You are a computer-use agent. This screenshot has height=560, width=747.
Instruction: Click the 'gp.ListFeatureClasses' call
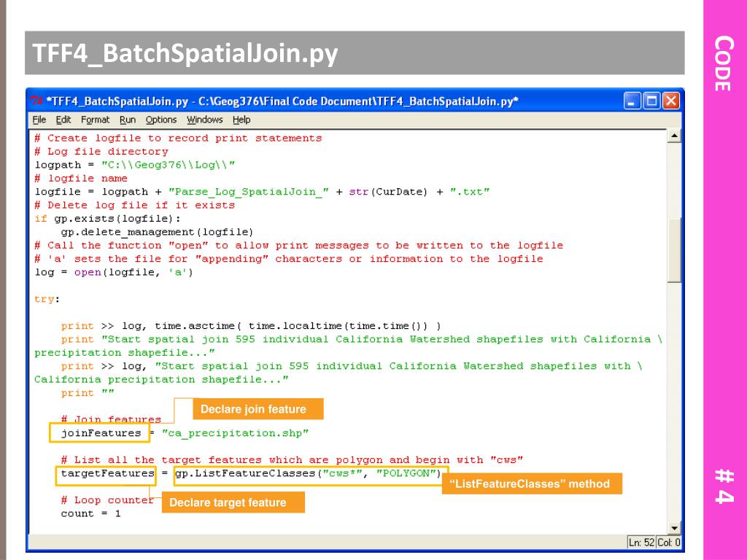pyautogui.click(x=308, y=473)
